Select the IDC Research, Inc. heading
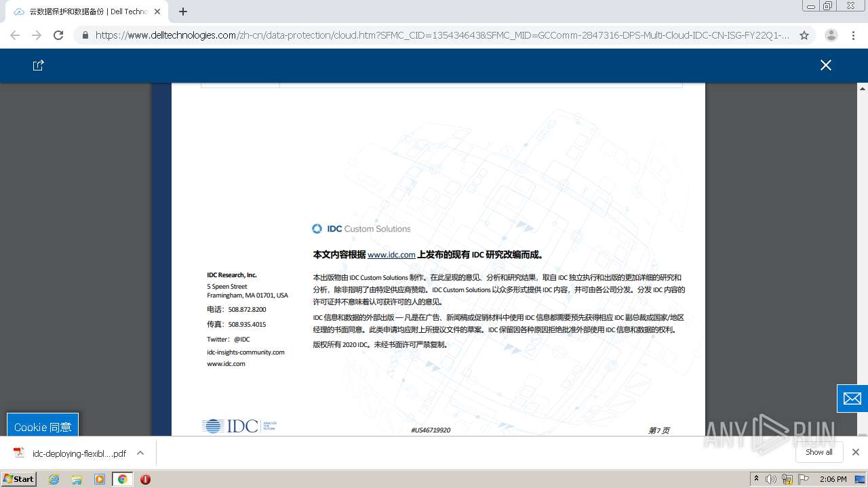This screenshot has height=488, width=868. [x=232, y=275]
